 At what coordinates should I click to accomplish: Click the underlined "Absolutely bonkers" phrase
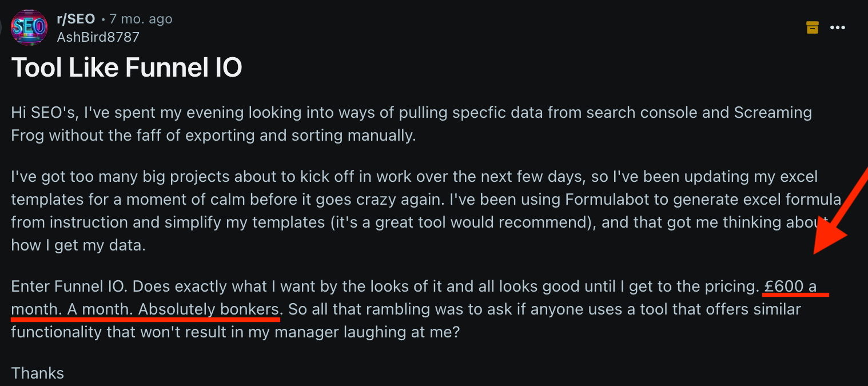(208, 309)
